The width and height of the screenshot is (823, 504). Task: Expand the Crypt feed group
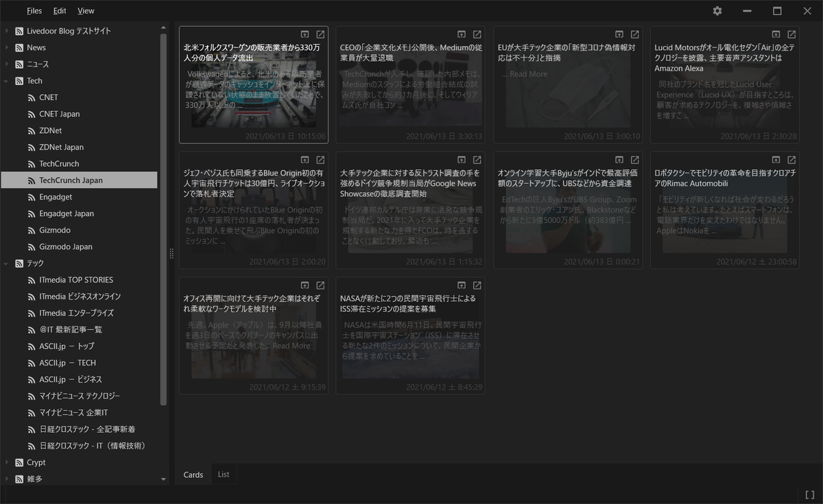(x=5, y=462)
